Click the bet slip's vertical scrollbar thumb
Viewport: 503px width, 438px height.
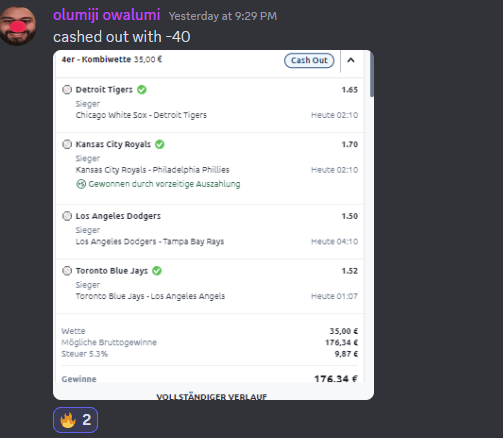click(372, 74)
